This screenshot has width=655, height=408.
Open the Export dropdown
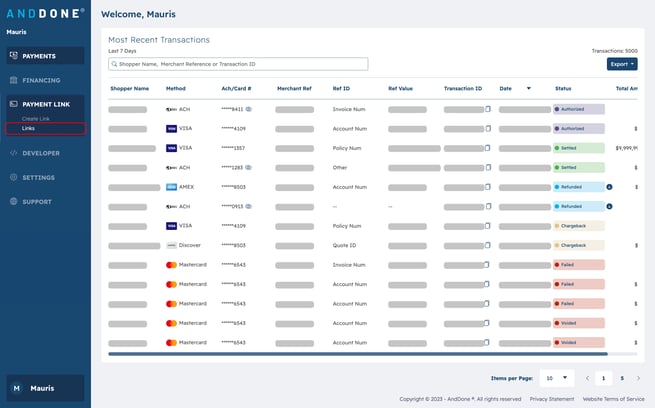[x=621, y=64]
